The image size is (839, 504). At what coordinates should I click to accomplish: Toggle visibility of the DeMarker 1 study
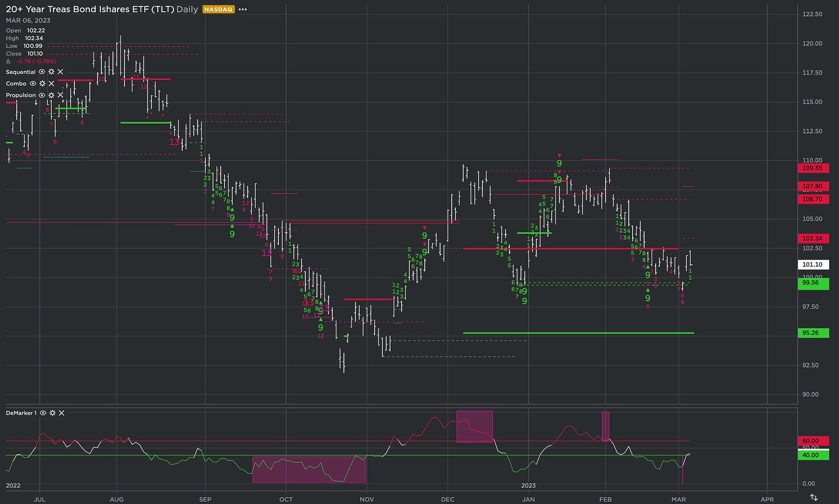[x=43, y=413]
